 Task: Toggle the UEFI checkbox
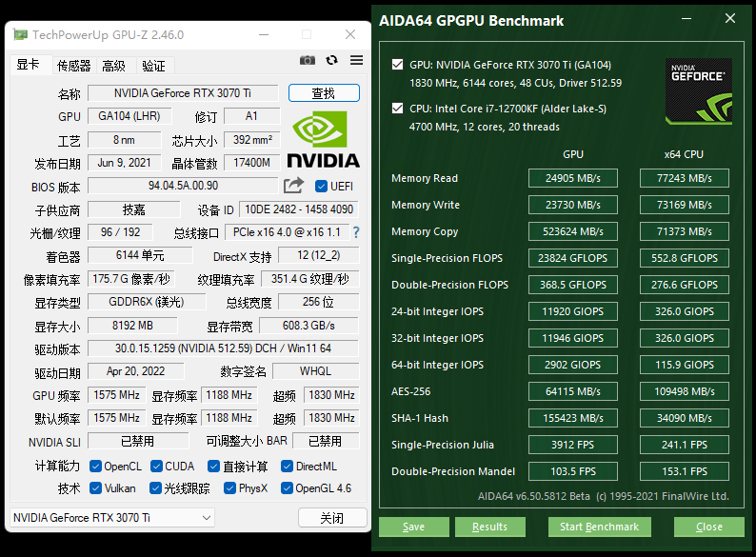[321, 186]
